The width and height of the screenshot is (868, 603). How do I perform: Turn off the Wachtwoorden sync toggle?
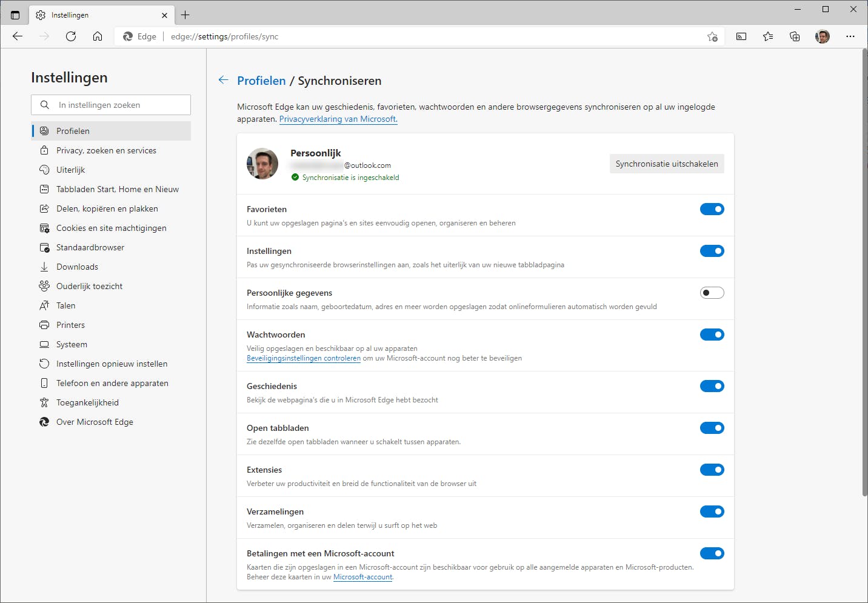point(712,335)
